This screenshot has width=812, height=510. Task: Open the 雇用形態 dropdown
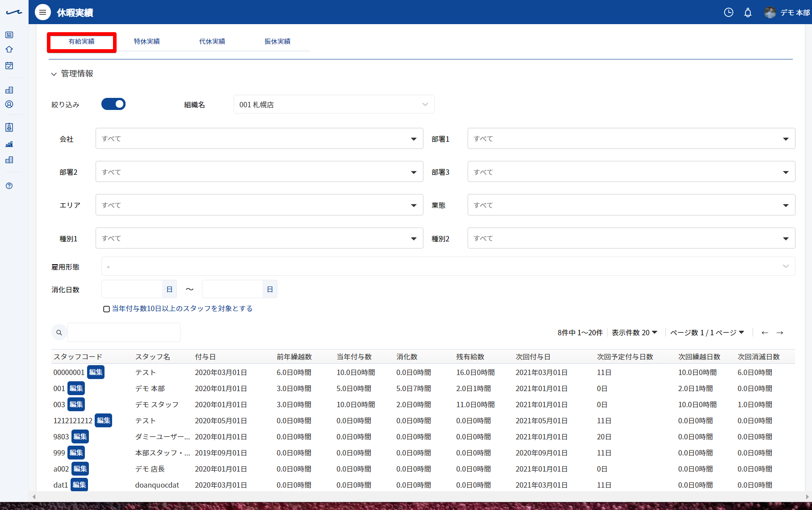click(x=448, y=266)
